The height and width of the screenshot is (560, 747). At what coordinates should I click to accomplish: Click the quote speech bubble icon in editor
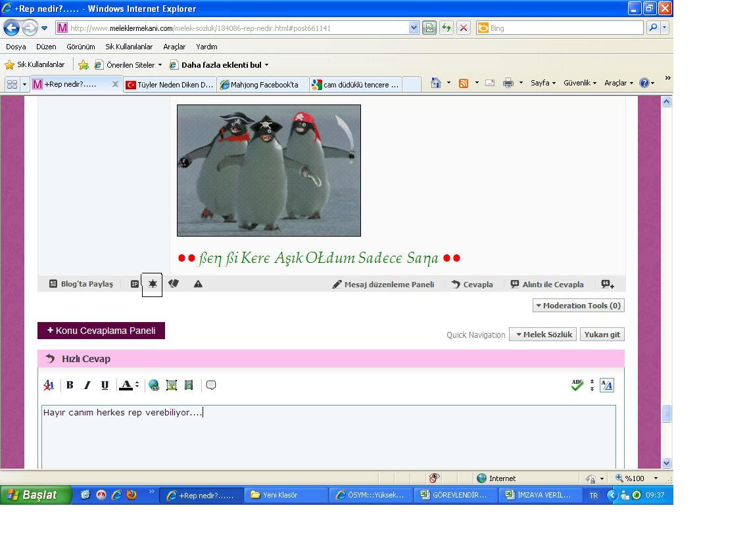tap(211, 385)
